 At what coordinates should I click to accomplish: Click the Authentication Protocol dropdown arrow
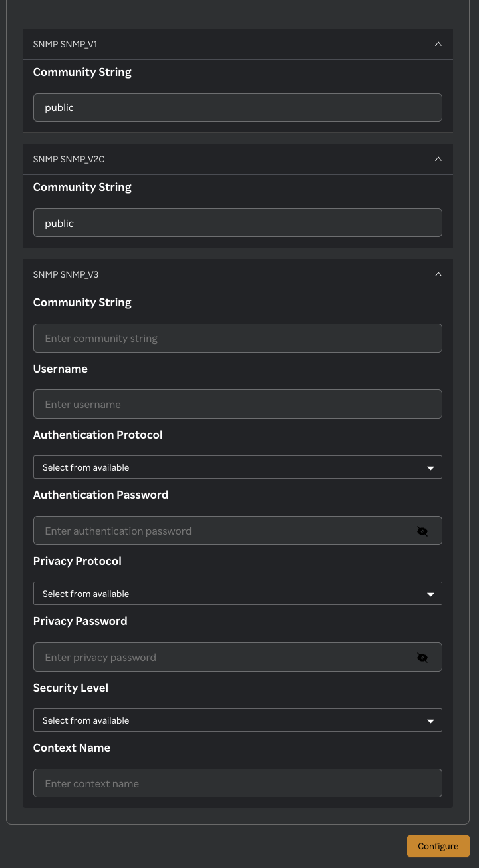click(429, 467)
